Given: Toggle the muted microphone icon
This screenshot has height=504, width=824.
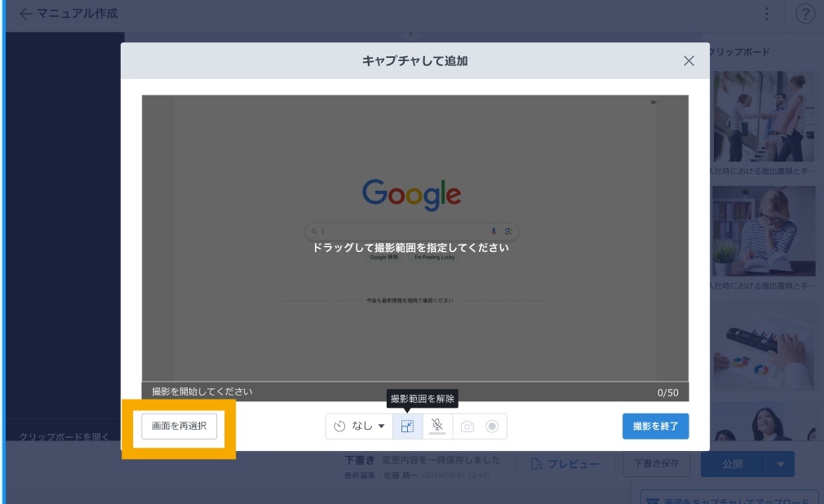Looking at the screenshot, I should coord(437,427).
